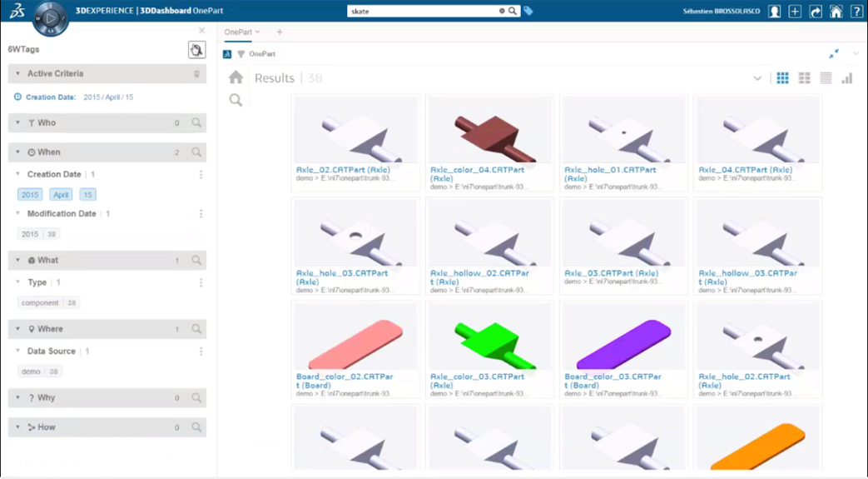
Task: Open the results sort dropdown chevron
Action: coord(757,78)
